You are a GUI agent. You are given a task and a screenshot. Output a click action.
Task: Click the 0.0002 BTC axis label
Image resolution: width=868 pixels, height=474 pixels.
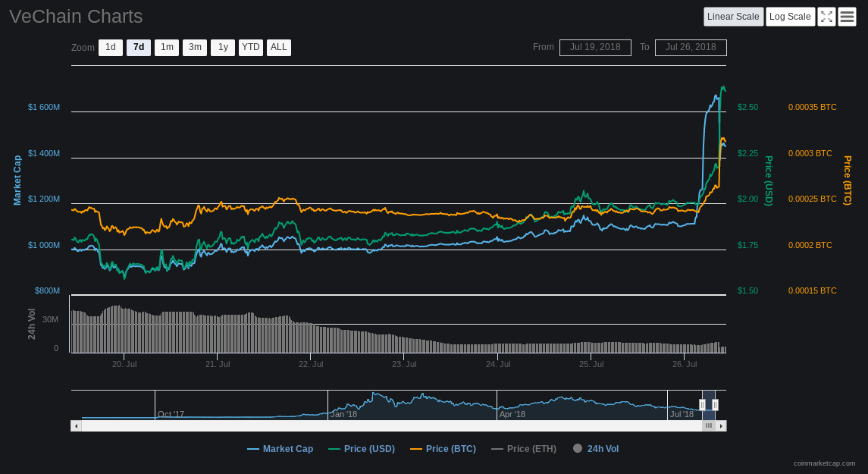click(x=810, y=245)
